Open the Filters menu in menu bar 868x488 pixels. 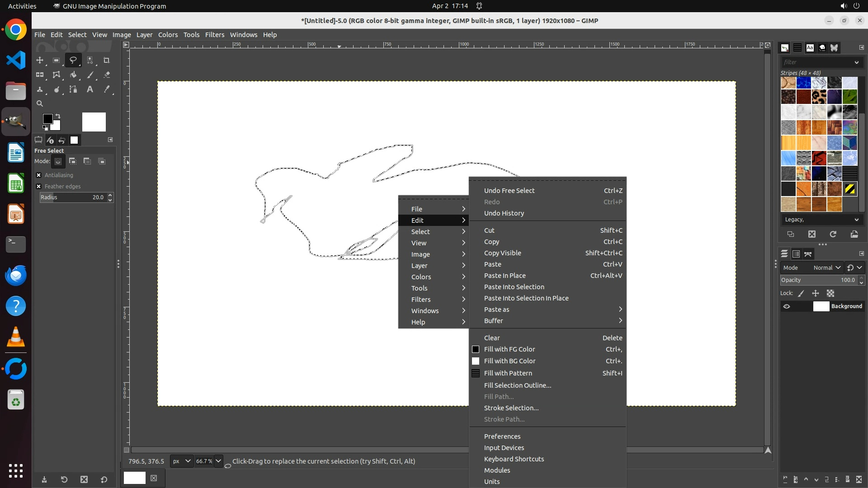coord(214,35)
